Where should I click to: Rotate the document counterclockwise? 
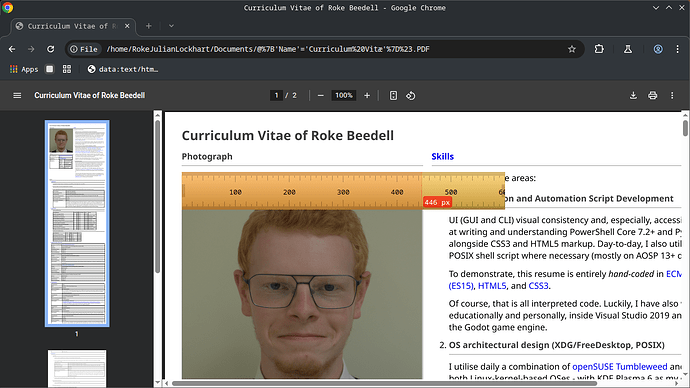(x=411, y=95)
